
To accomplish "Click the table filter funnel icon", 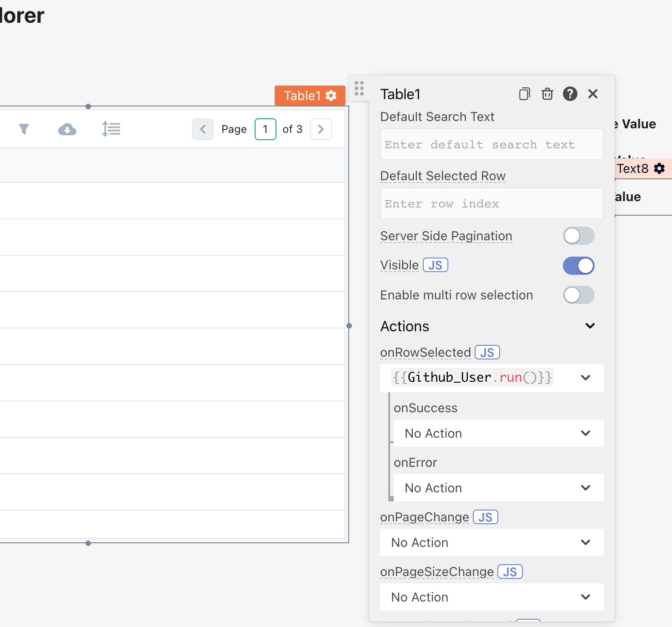I will pos(24,129).
